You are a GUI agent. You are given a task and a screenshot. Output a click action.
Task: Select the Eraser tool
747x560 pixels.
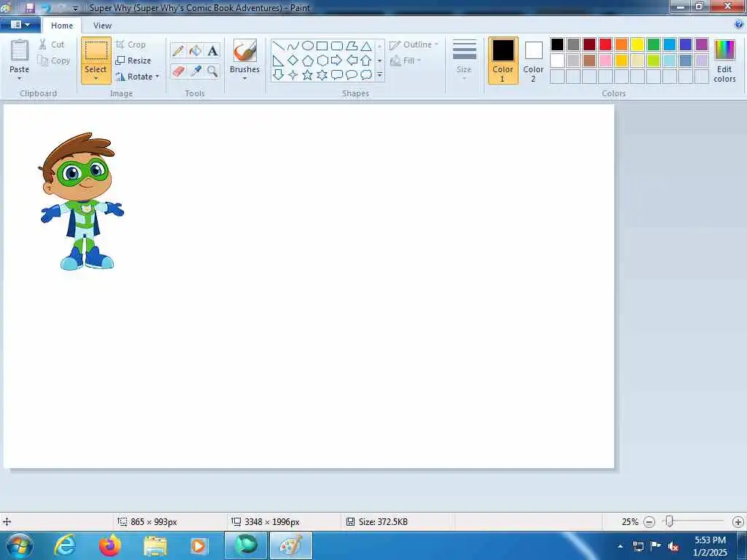pos(178,71)
